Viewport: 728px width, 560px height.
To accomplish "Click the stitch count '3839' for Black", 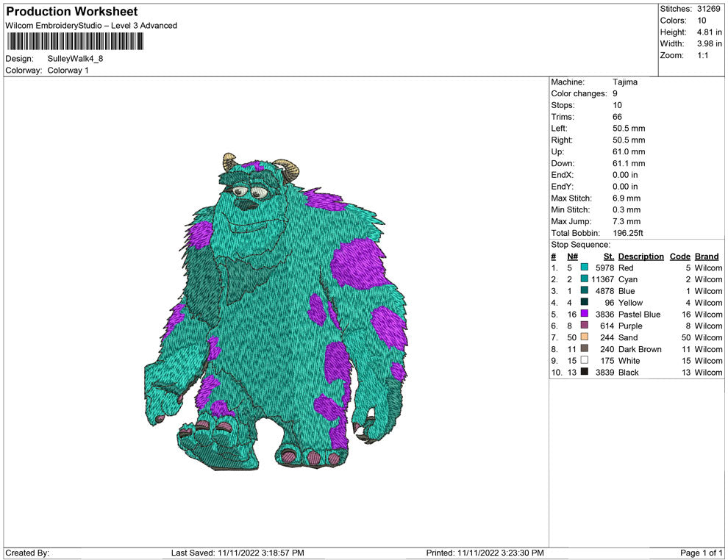I will 605,372.
